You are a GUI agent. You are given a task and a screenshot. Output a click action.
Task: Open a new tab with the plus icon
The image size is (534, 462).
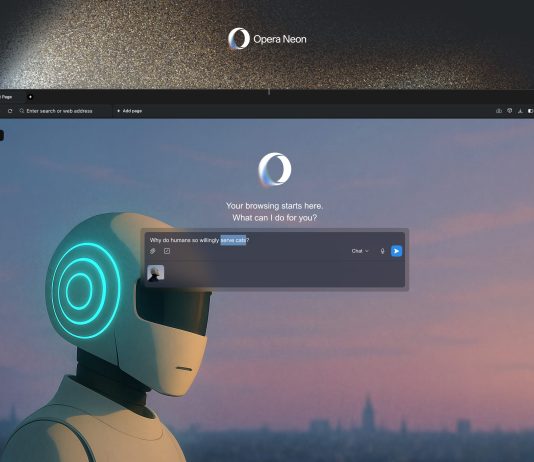(x=30, y=97)
